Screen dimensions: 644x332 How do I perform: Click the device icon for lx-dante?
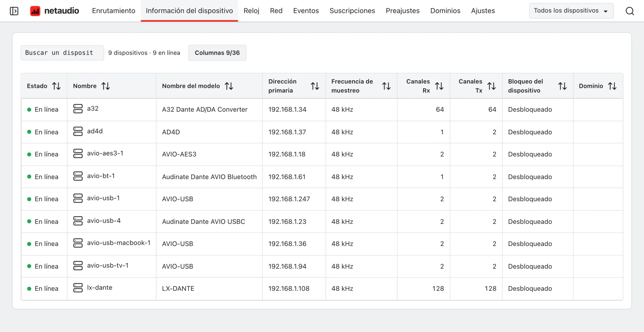coord(78,288)
